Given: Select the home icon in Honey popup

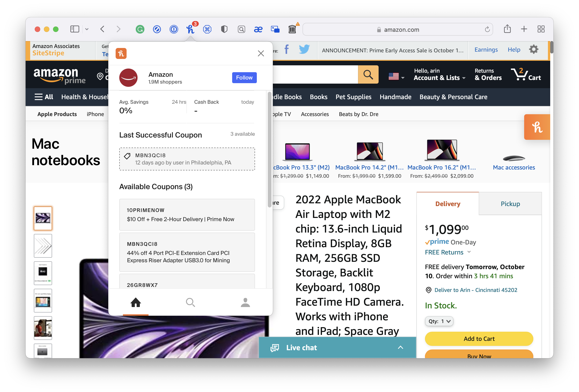Looking at the screenshot, I should pos(136,302).
